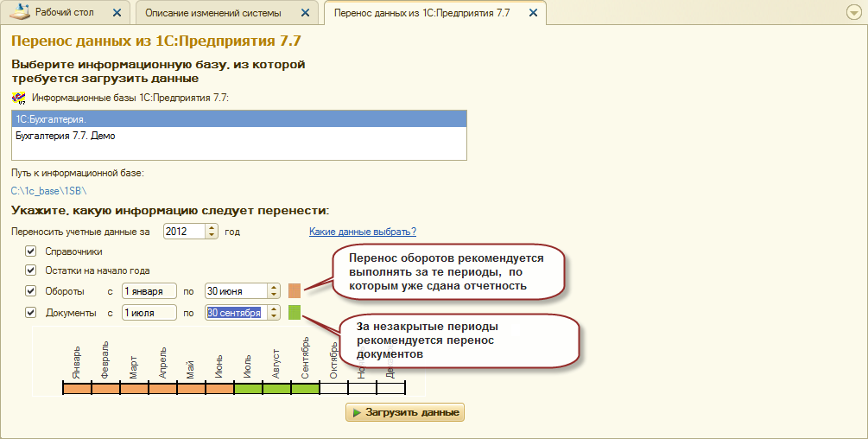Click the Август segment on the timeline

tap(277, 387)
